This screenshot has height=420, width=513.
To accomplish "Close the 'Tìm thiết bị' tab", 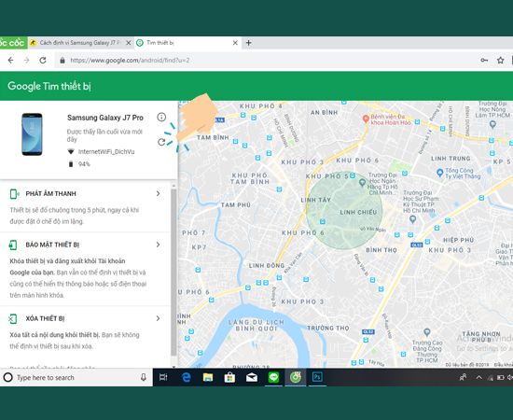I will 235,43.
